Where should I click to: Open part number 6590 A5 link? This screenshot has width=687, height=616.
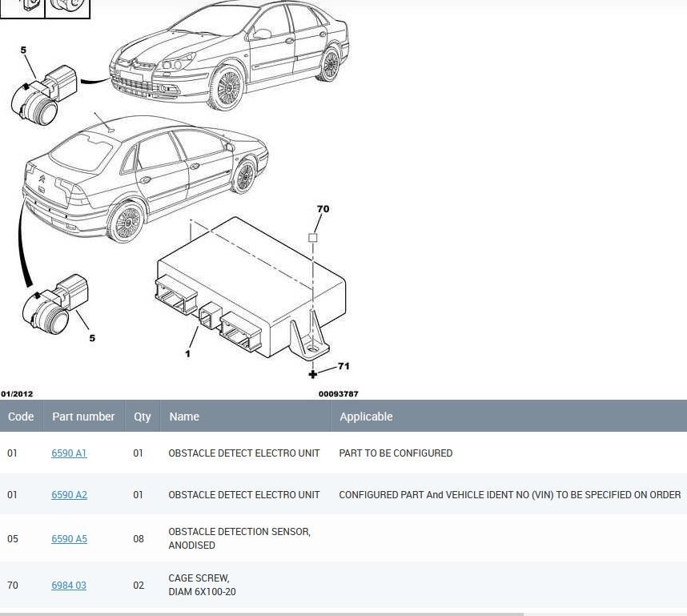click(69, 538)
